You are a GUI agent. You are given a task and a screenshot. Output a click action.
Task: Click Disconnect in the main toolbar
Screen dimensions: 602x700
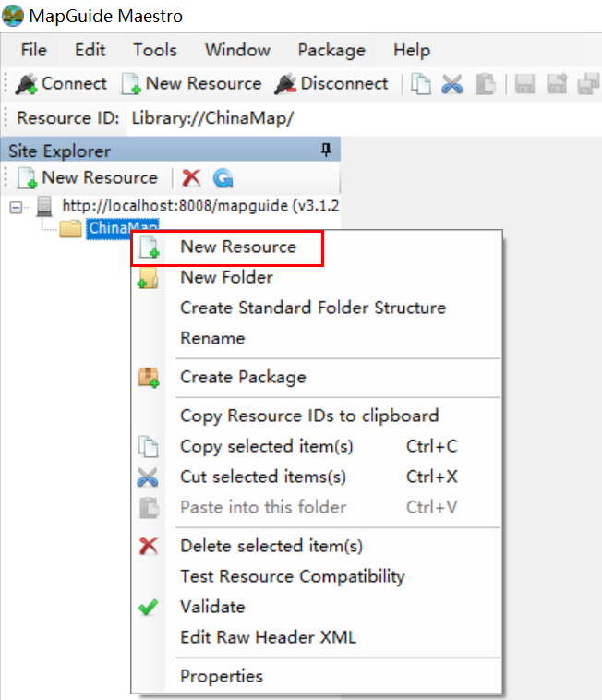point(331,83)
